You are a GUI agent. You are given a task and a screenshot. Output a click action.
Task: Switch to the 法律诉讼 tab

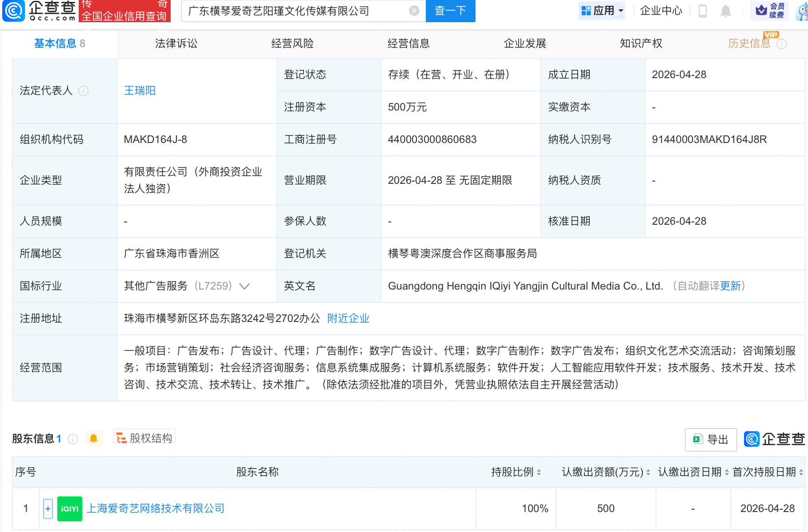[x=176, y=44]
